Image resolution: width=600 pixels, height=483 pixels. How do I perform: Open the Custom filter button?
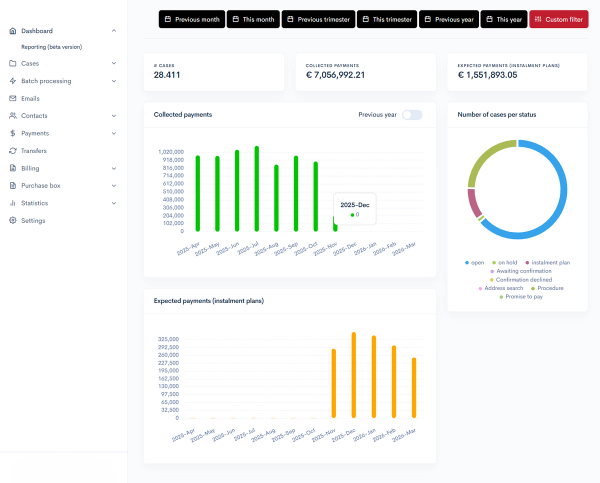(559, 19)
